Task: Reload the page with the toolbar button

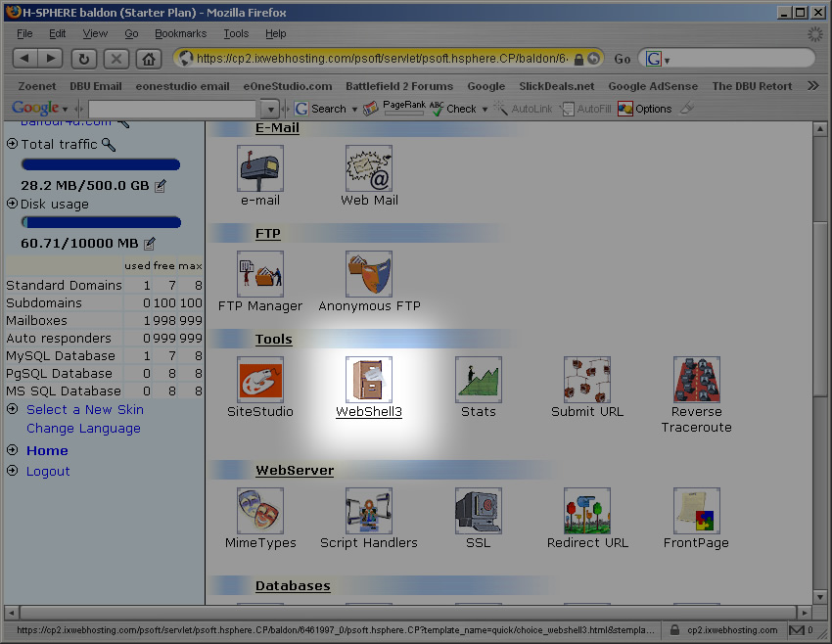Action: (x=83, y=59)
